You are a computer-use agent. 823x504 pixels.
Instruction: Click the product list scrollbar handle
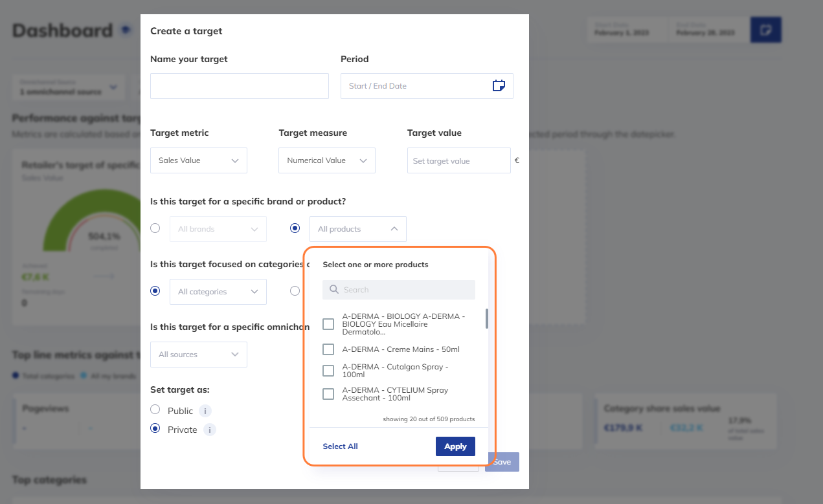(x=486, y=318)
